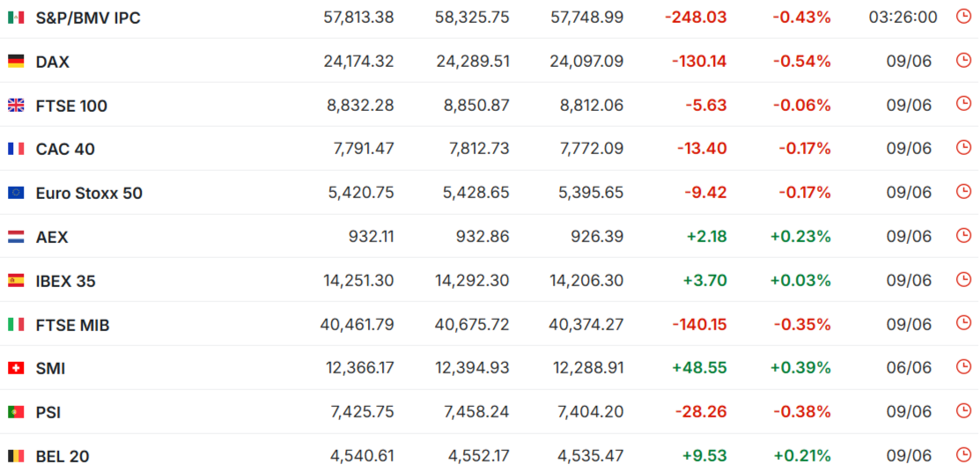The image size is (980, 472).
Task: Click the clock icon in the AEX row
Action: (x=964, y=236)
